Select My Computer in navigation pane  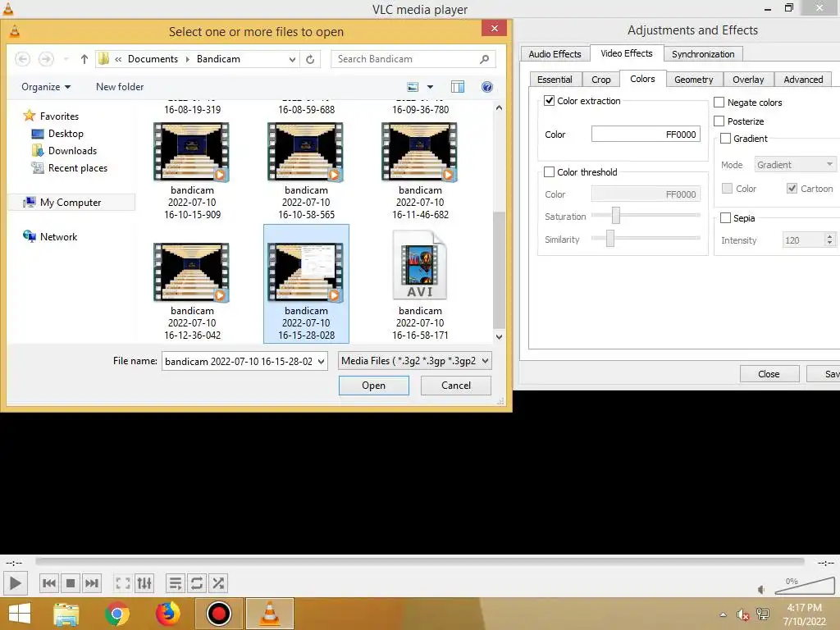71,203
